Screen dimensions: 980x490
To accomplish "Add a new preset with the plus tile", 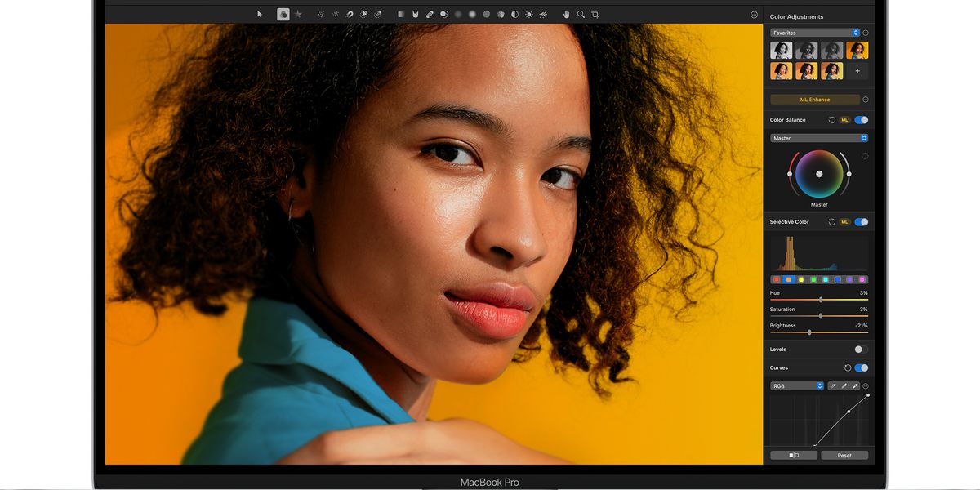I will [857, 71].
